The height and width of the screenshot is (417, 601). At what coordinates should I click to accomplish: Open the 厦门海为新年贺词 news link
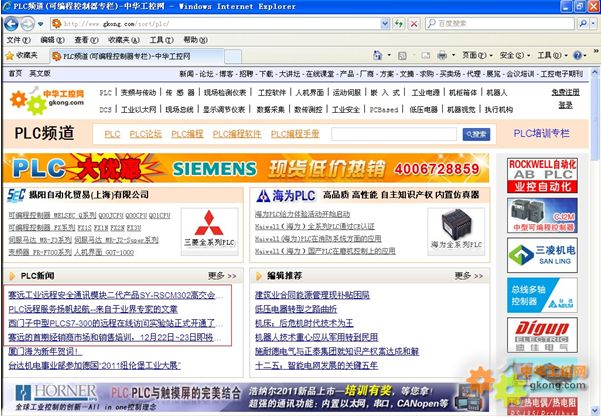point(45,351)
